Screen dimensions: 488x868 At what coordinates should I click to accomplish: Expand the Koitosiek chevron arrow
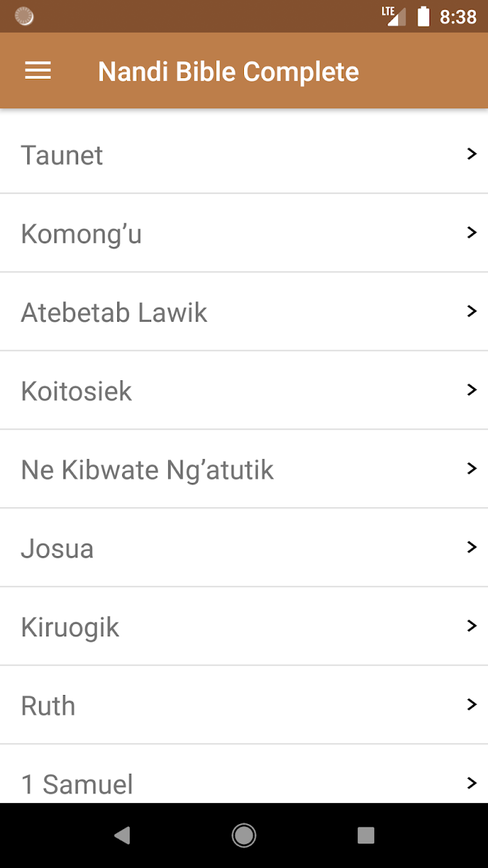coord(472,389)
